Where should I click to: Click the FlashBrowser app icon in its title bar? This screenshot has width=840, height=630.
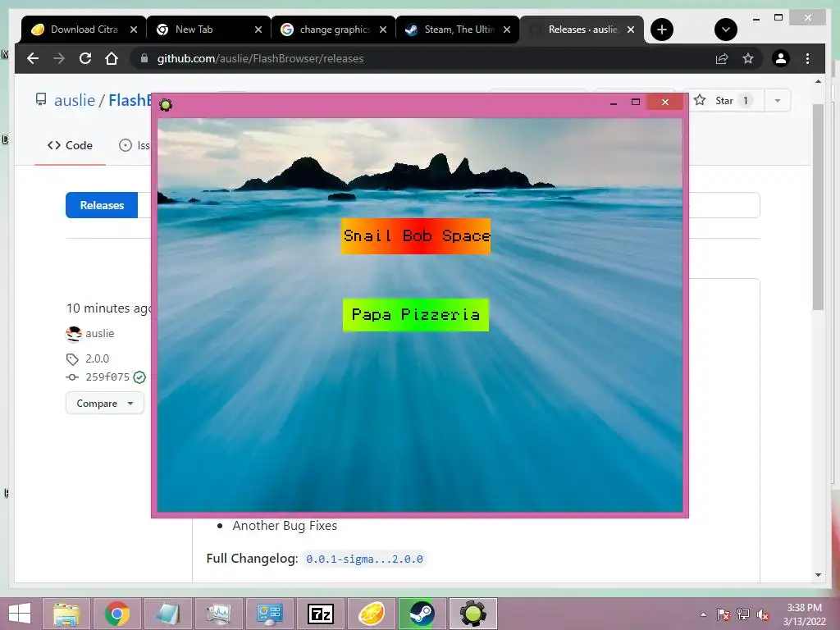(x=166, y=104)
